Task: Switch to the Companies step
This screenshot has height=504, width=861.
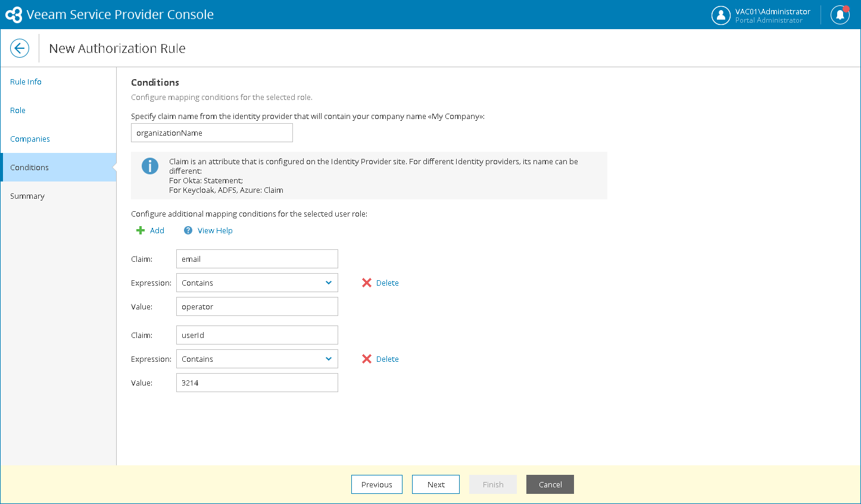Action: coord(30,139)
